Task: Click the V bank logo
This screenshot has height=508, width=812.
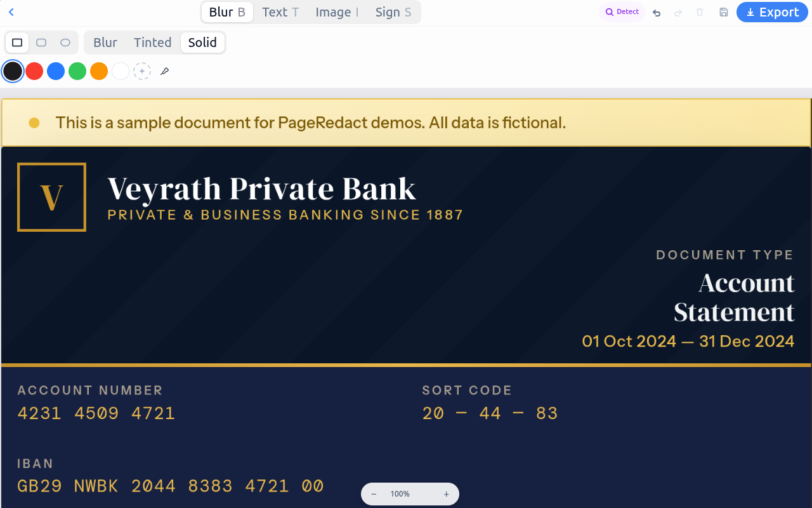Action: coord(51,197)
